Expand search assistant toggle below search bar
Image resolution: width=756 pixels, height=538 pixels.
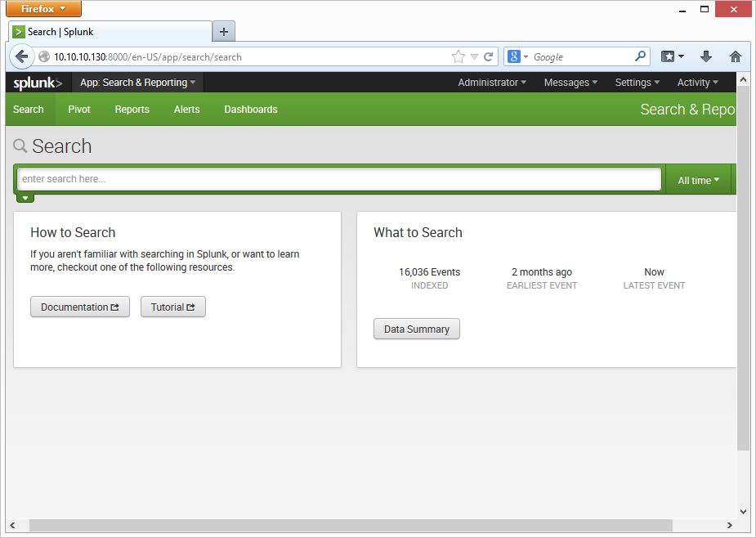coord(25,198)
